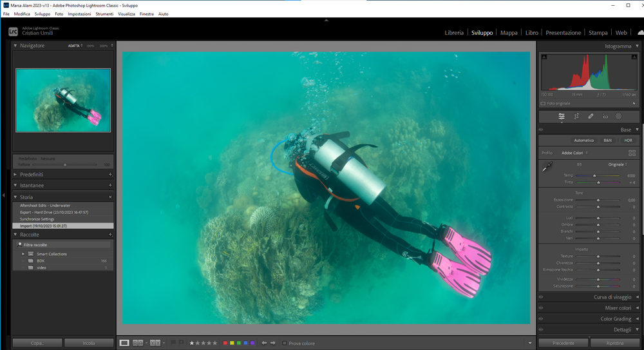
Task: Click the Temp slider handle
Action: coord(594,175)
